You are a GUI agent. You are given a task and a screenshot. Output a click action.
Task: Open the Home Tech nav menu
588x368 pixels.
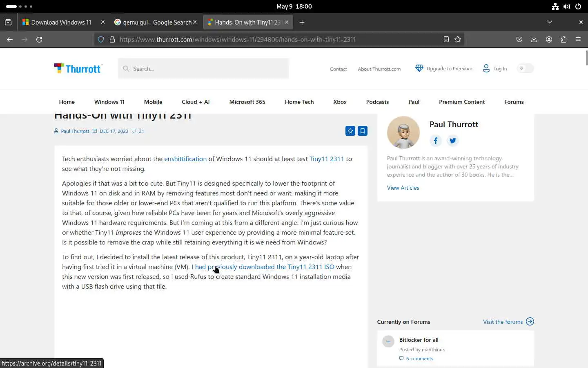tap(299, 102)
